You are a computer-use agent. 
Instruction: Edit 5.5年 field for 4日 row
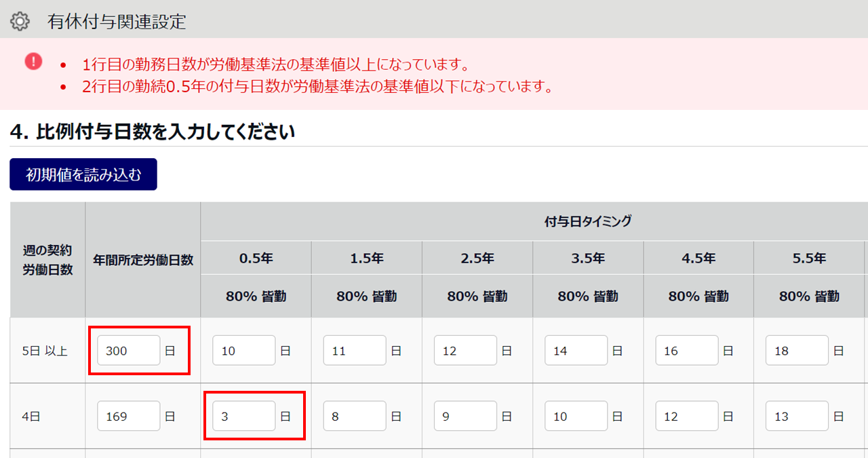pyautogui.click(x=797, y=416)
